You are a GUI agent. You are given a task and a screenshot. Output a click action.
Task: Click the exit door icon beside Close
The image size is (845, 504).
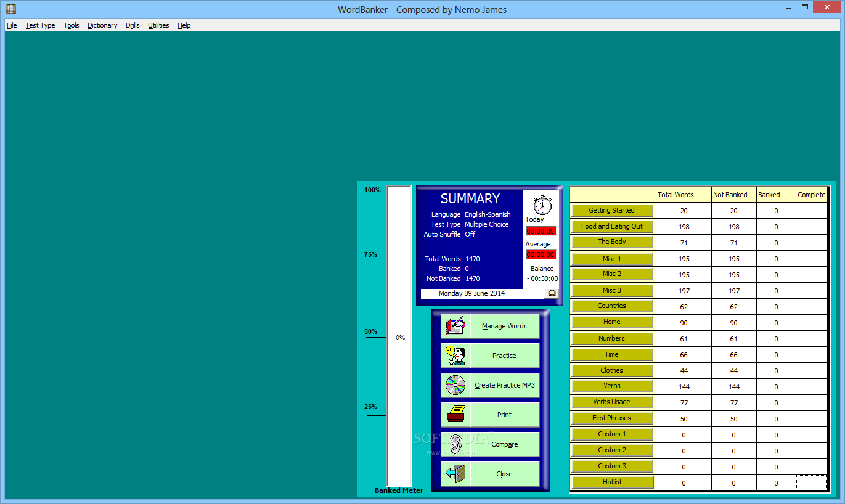(455, 474)
